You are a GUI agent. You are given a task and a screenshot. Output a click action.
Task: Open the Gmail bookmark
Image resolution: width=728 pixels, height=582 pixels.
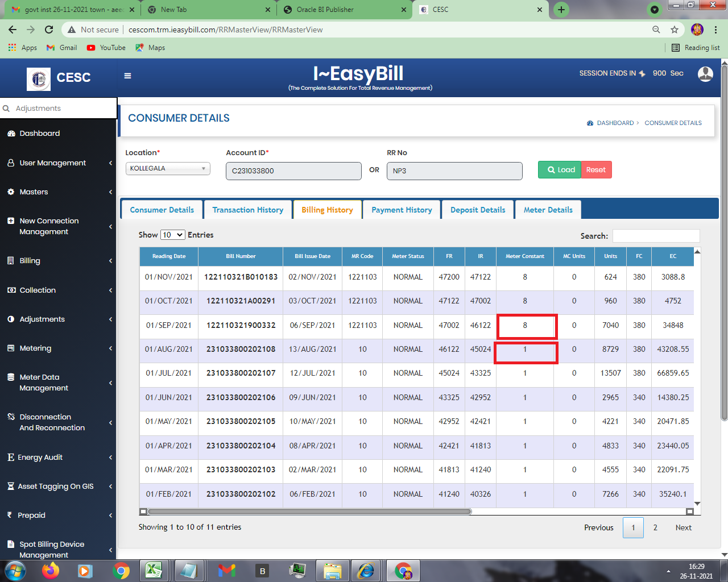[62, 48]
